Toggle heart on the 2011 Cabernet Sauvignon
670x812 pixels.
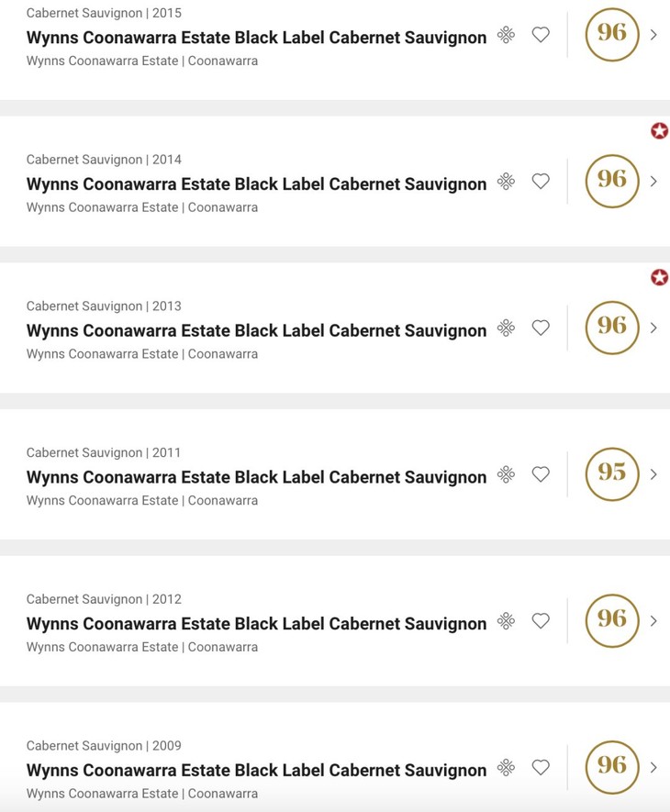[x=541, y=474]
